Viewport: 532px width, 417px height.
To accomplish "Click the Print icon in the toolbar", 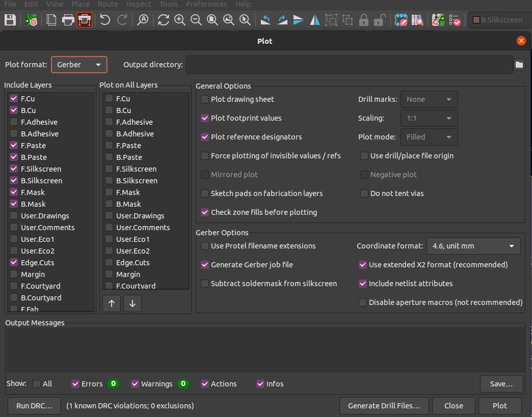I will tap(68, 20).
